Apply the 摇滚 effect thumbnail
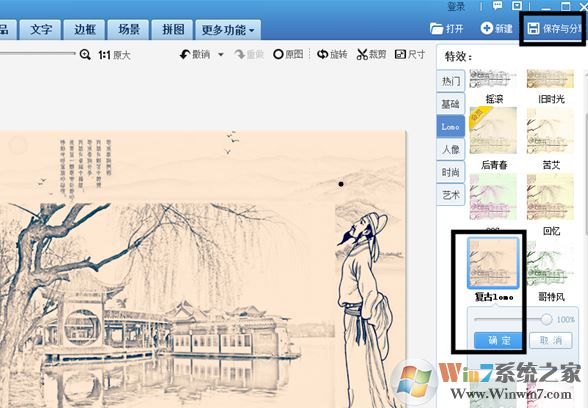588x408 pixels. point(493,79)
